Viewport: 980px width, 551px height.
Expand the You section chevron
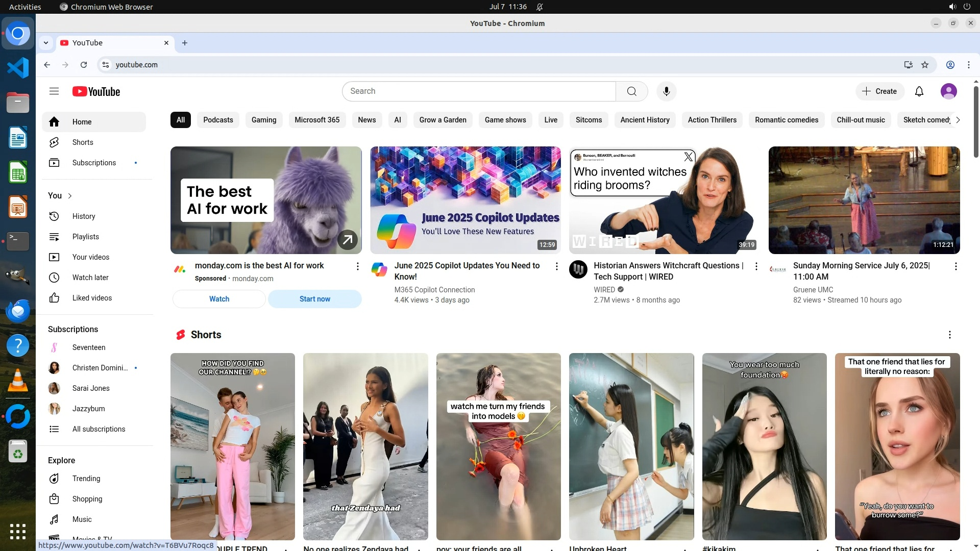(70, 196)
